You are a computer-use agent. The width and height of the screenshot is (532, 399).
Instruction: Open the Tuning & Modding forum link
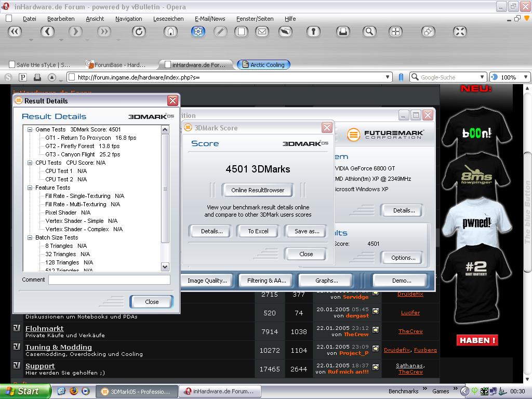(59, 347)
